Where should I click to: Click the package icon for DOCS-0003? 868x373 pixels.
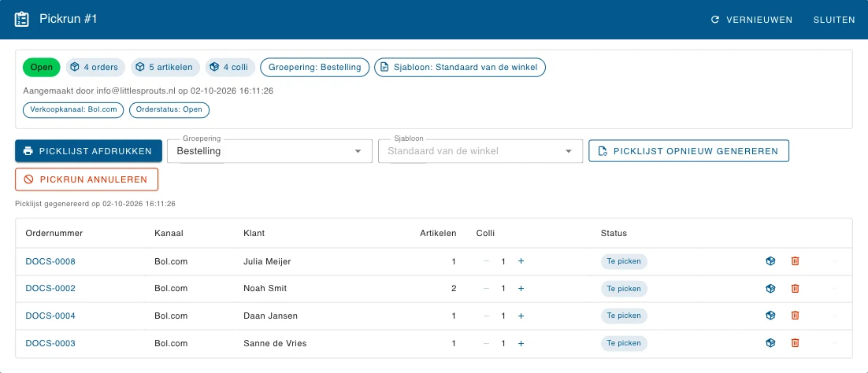770,343
